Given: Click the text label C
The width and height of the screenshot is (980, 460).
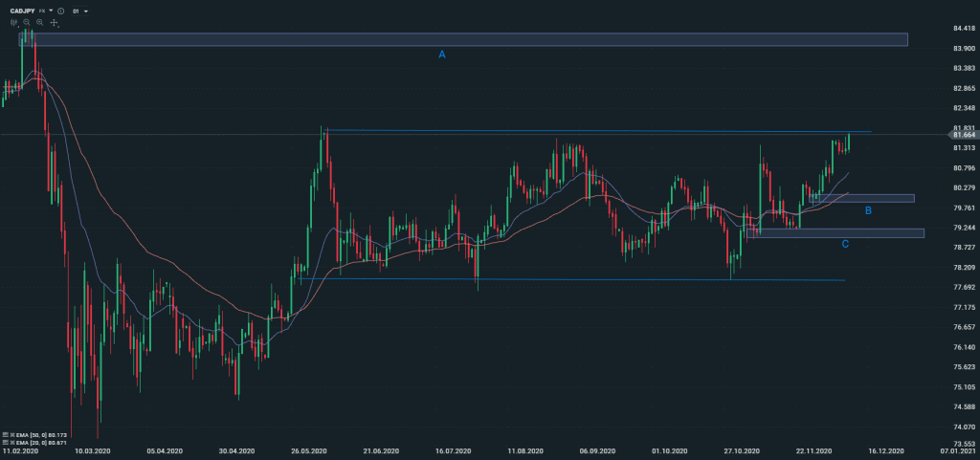Looking at the screenshot, I should pos(845,244).
